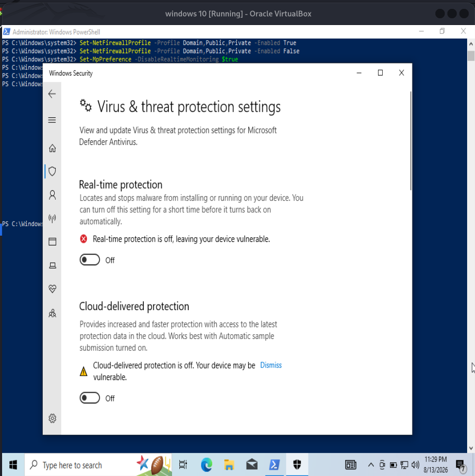Launch Microsoft Edge from the taskbar
The height and width of the screenshot is (476, 475).
[206, 465]
